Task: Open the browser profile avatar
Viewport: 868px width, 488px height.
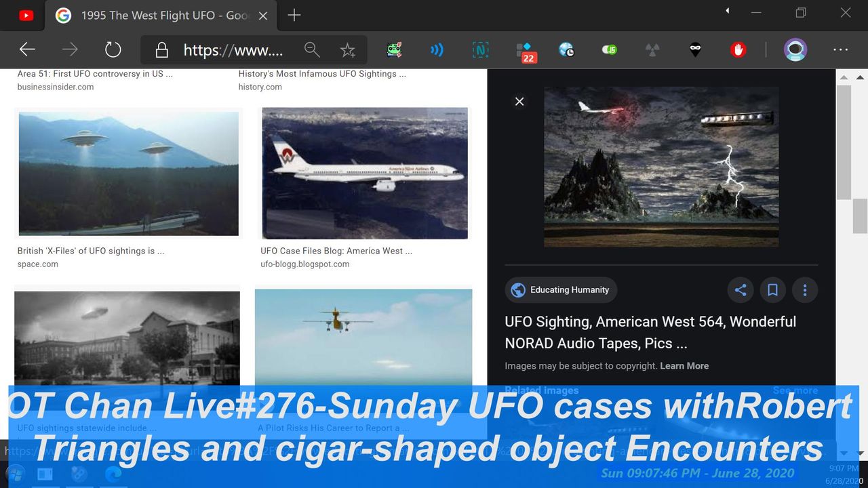Action: 795,49
